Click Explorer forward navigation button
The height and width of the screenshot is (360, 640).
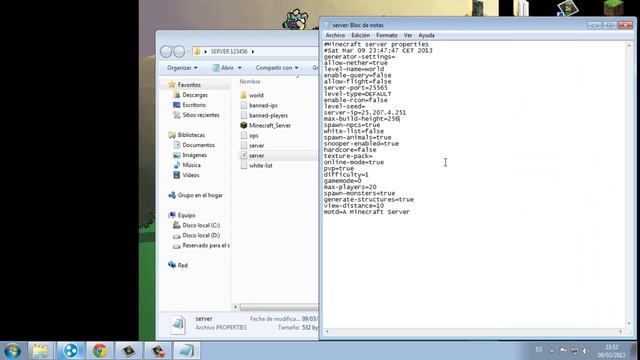[179, 51]
